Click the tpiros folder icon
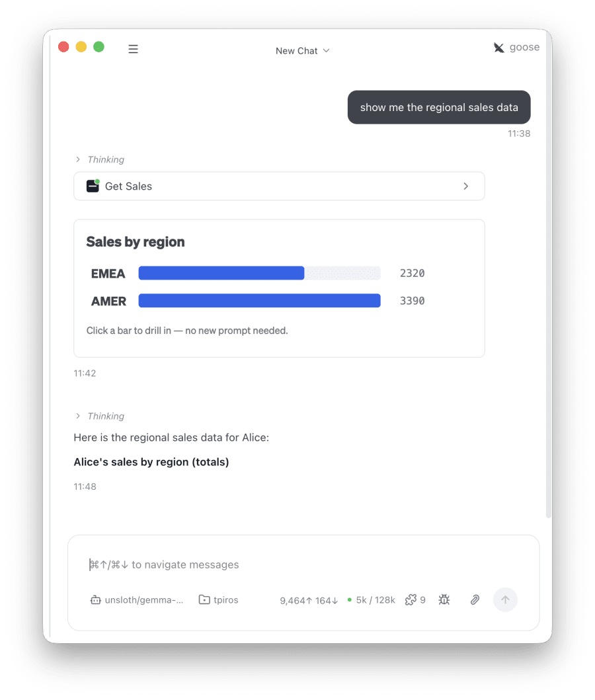 pyautogui.click(x=204, y=600)
